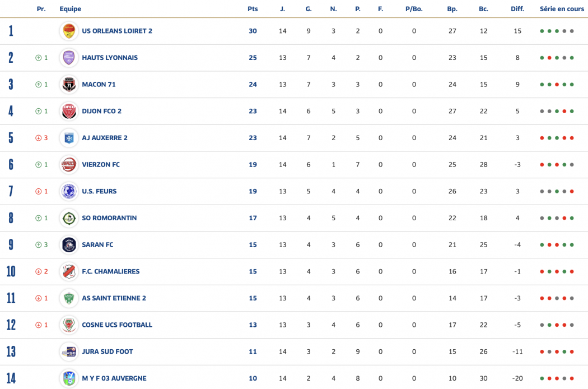This screenshot has width=588, height=389.
Task: Click the AS Saint Etienne 2 logo
Action: [69, 298]
